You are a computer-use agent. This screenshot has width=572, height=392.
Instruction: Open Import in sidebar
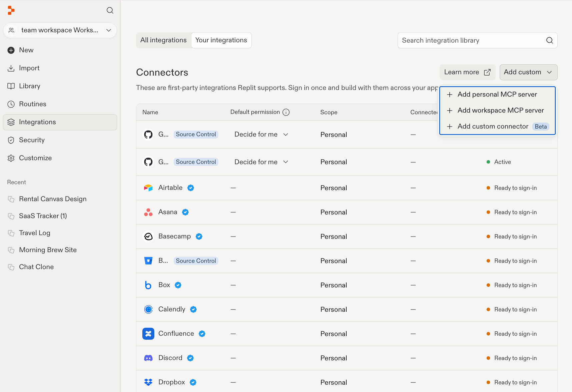[x=60, y=68]
